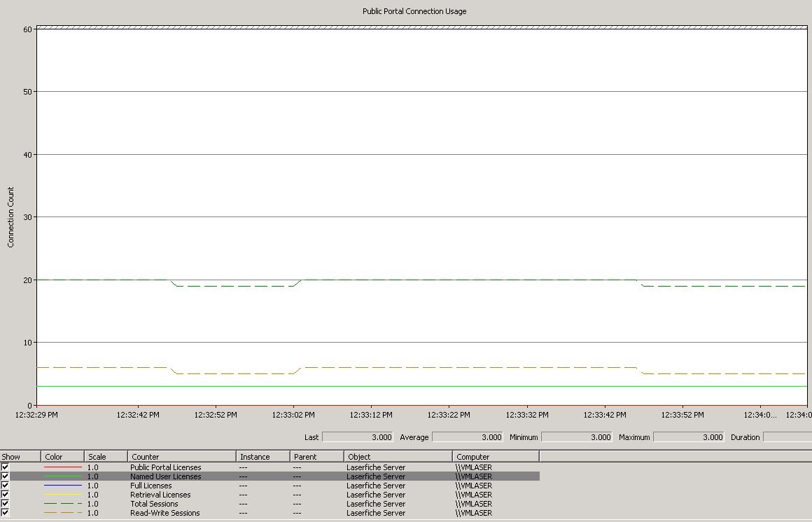Disable the Retrieval Licenses counter checkbox
This screenshot has height=522, width=812.
point(6,494)
